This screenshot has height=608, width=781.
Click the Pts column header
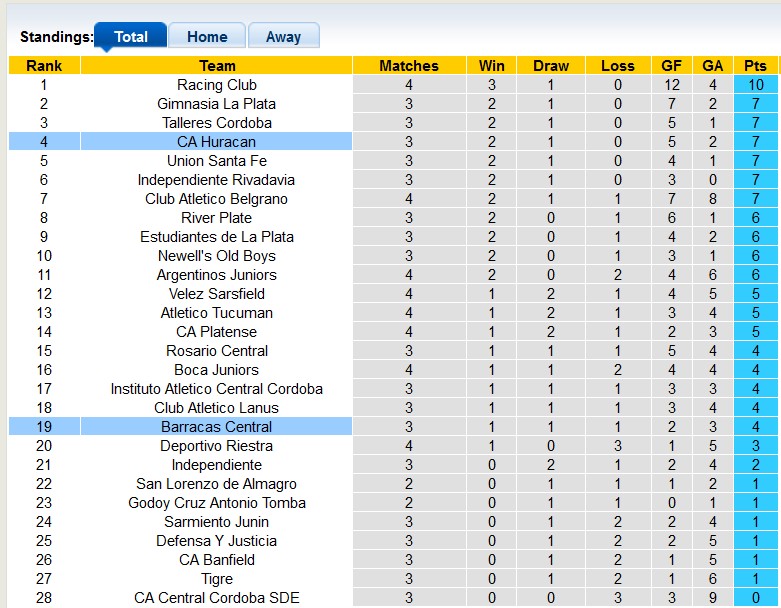click(x=755, y=65)
